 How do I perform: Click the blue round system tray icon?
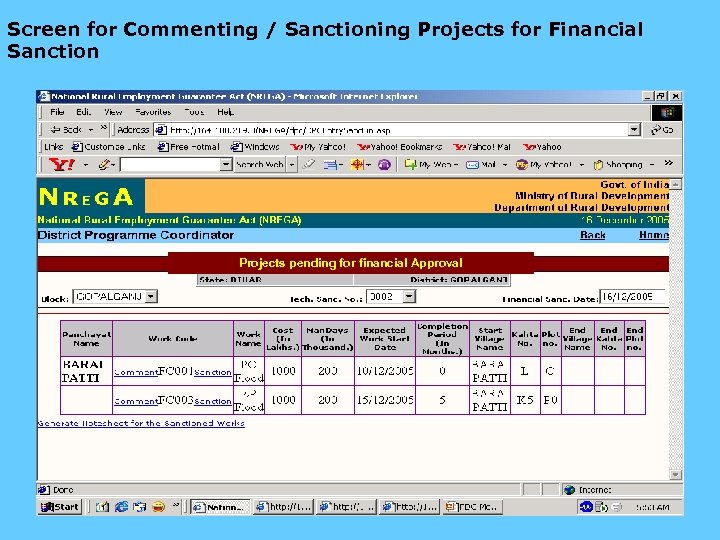coord(586,507)
